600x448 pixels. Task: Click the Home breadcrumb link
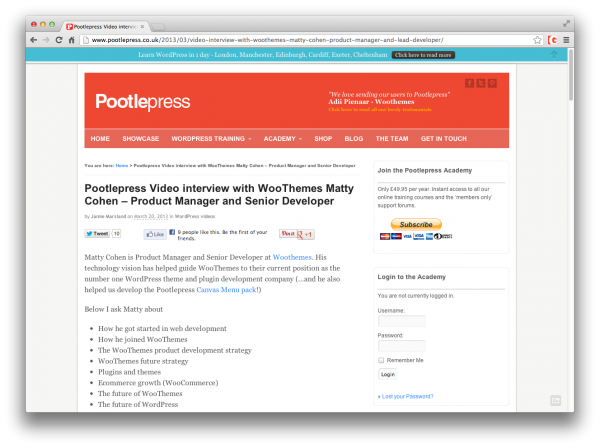pos(122,166)
